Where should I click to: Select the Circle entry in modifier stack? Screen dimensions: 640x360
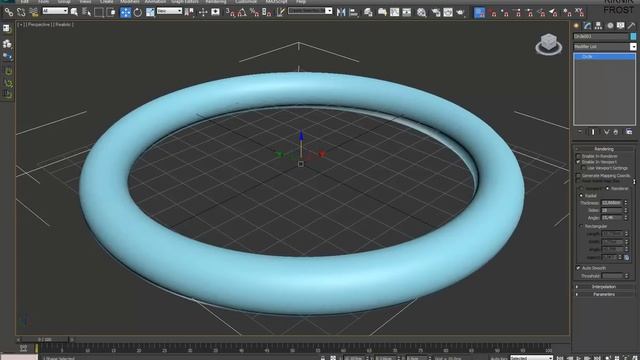[604, 57]
